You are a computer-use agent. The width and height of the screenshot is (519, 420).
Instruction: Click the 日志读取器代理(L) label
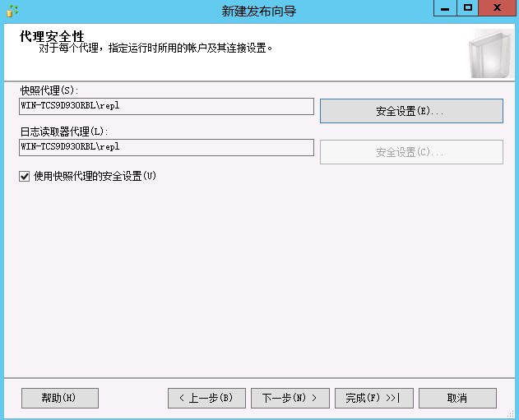[x=64, y=131]
